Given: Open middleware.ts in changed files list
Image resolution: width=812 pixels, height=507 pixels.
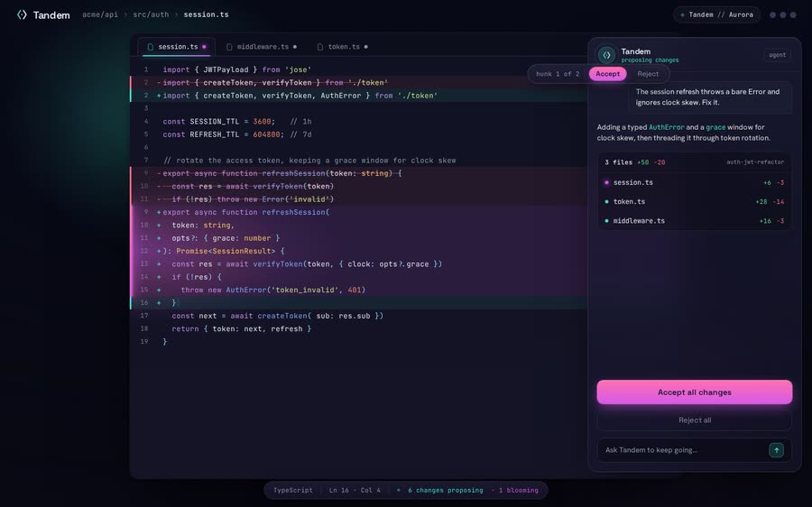Looking at the screenshot, I should (x=695, y=221).
